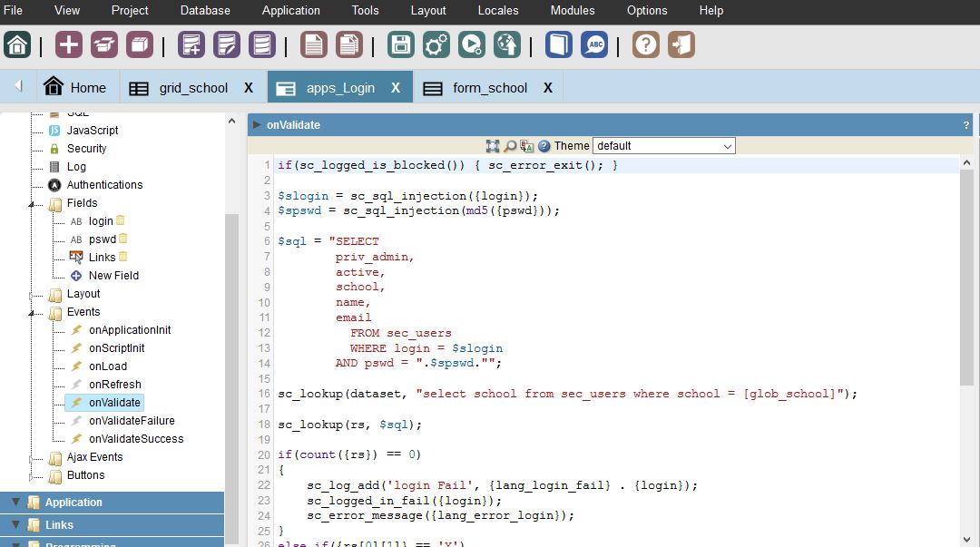Select the onValidate event
The width and height of the screenshot is (980, 547).
coord(114,403)
